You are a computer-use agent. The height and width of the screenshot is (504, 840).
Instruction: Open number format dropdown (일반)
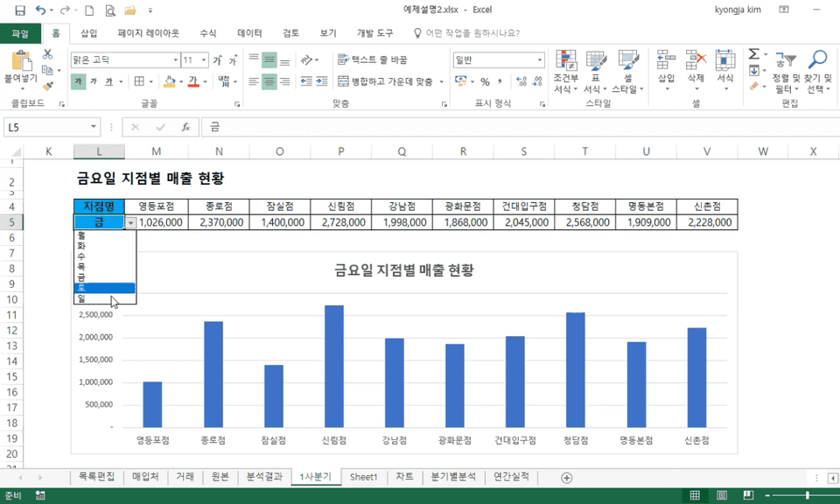tap(540, 60)
